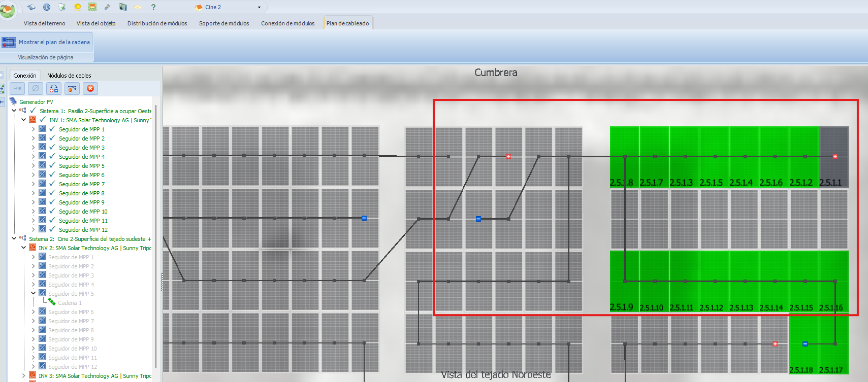Click the system tree icon beside Sistema 1

[x=23, y=111]
